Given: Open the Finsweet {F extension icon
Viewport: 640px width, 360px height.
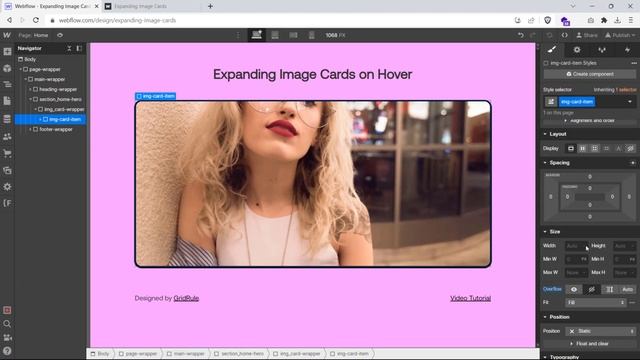Looking at the screenshot, I should pyautogui.click(x=7, y=203).
